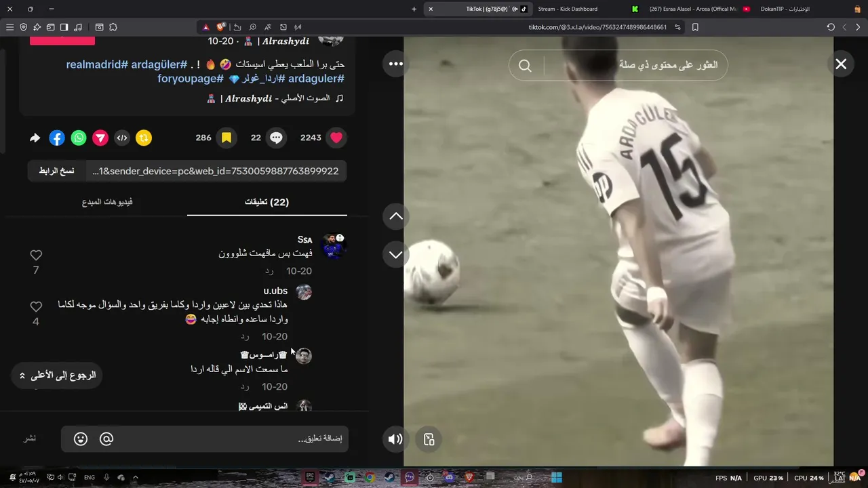Screen dimensions: 868x488
Task: Save video with the yellow bookmark icon
Action: click(x=226, y=138)
